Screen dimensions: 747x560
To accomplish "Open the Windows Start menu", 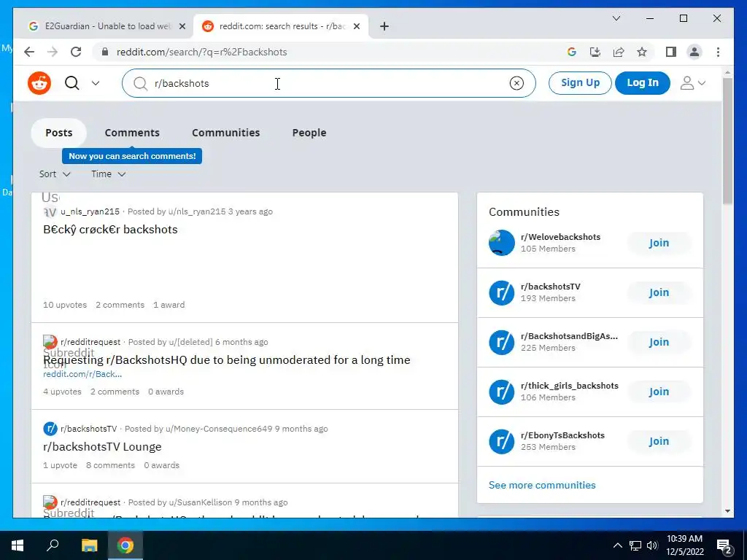I will click(x=18, y=545).
